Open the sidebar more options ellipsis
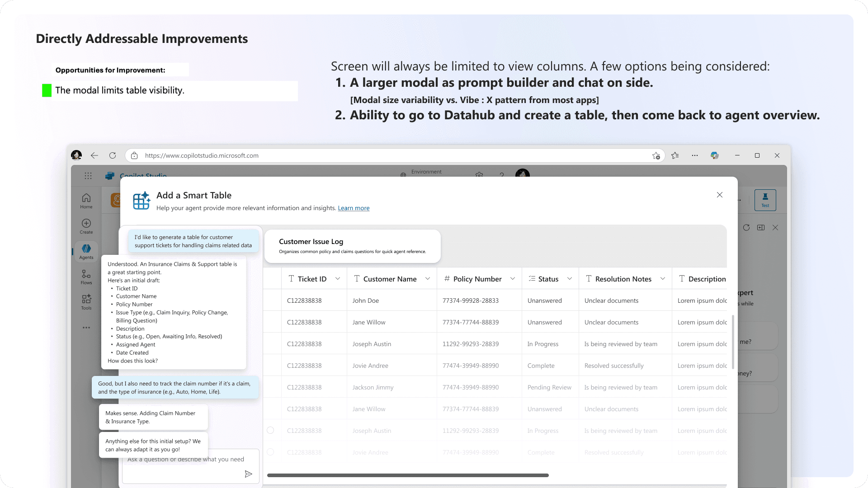 (x=86, y=328)
